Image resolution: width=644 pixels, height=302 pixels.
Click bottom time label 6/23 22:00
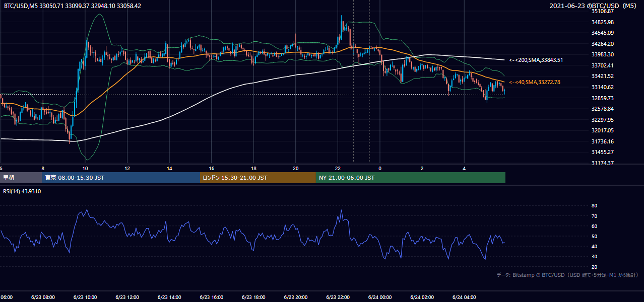click(338, 297)
